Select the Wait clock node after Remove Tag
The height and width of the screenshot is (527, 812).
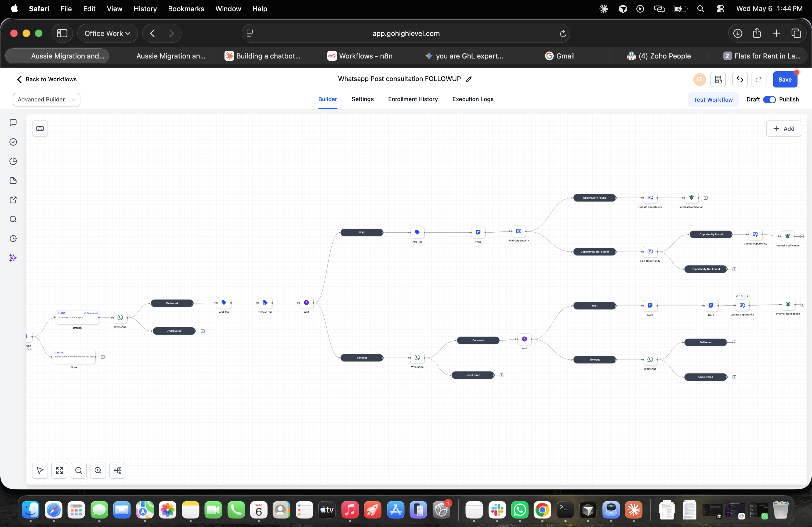[x=306, y=303]
